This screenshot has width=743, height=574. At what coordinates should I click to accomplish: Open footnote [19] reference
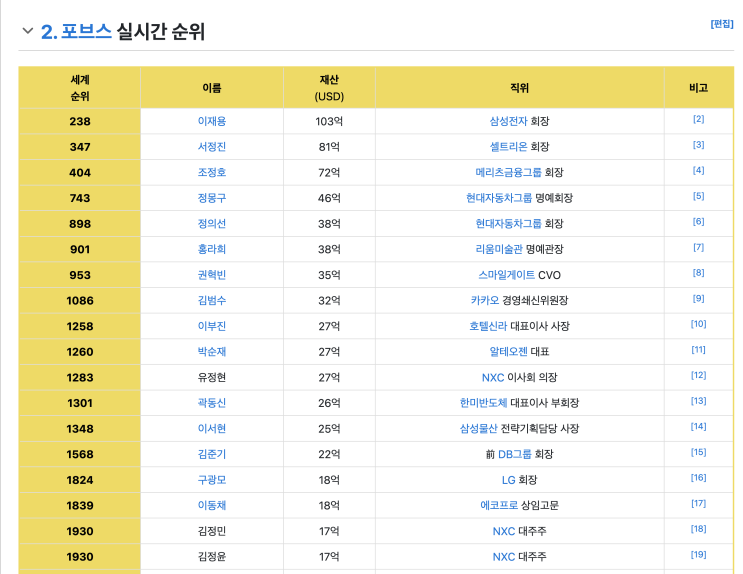pos(698,554)
